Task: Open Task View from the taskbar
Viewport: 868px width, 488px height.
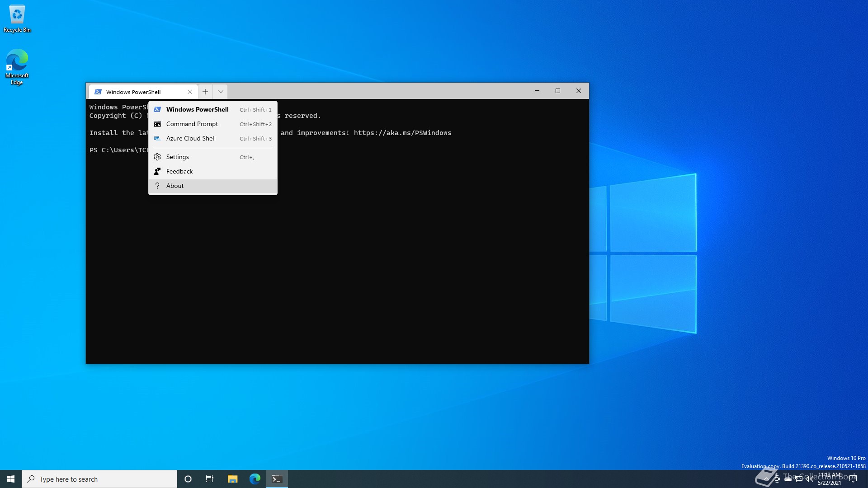Action: point(210,479)
